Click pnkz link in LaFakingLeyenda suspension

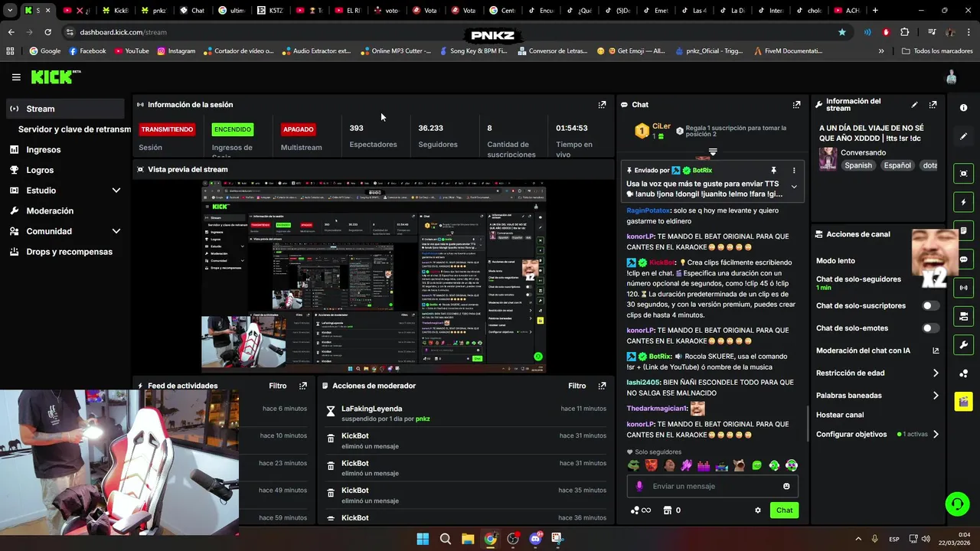click(x=423, y=419)
